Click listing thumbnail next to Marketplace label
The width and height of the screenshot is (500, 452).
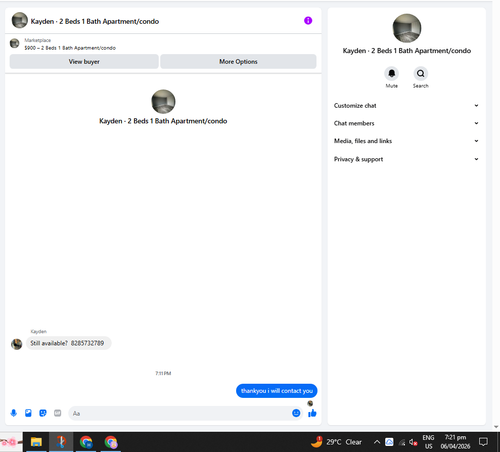click(x=14, y=43)
